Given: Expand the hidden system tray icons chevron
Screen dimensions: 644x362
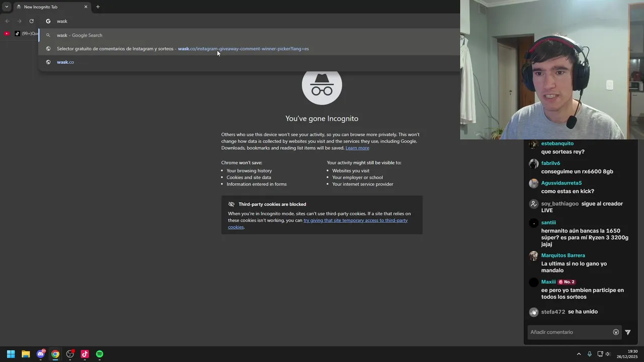Looking at the screenshot, I should (579, 354).
